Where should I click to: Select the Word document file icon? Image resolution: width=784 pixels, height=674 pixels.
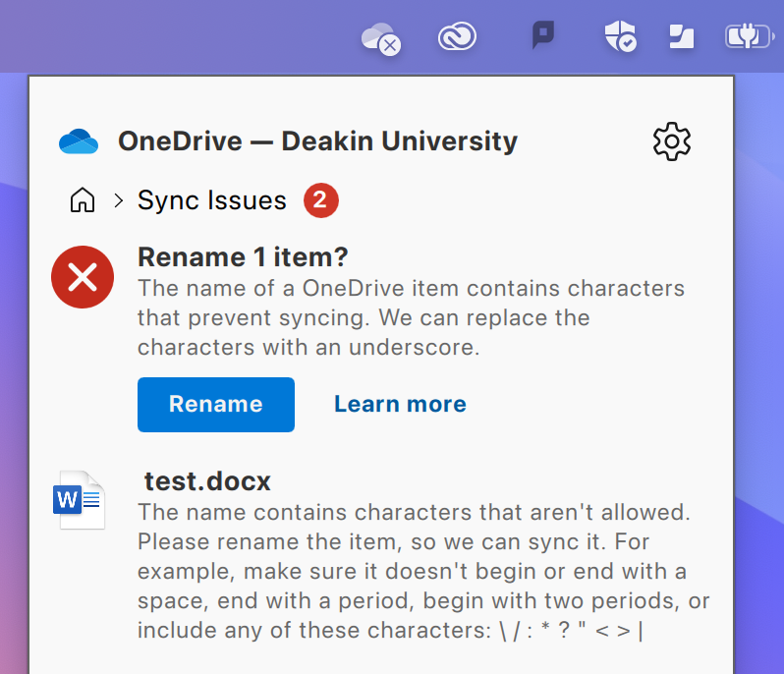coord(80,501)
